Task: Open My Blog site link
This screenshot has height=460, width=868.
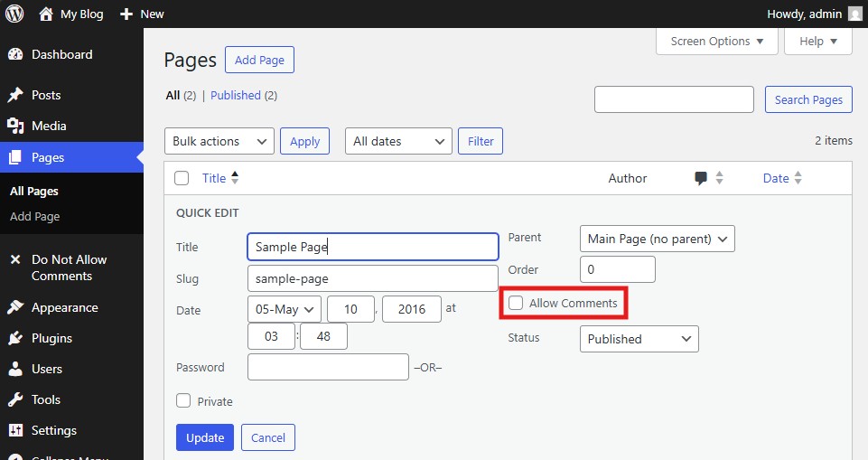Action: point(81,14)
